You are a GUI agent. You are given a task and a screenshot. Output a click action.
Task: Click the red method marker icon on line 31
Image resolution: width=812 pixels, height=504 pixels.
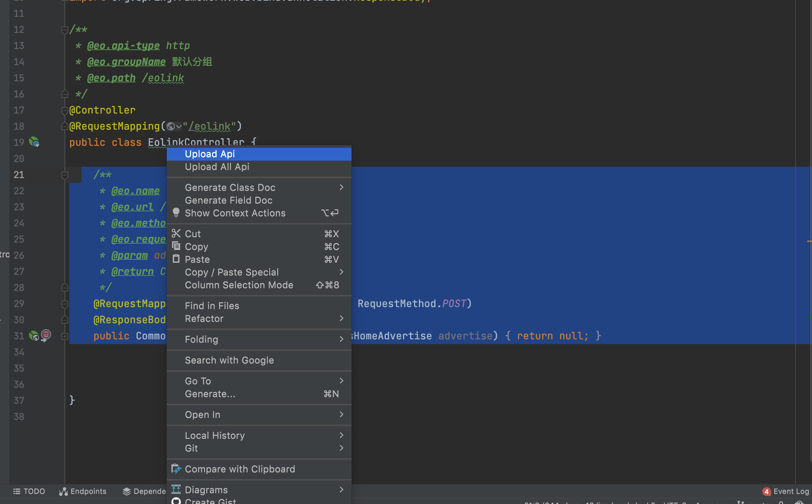pyautogui.click(x=46, y=335)
